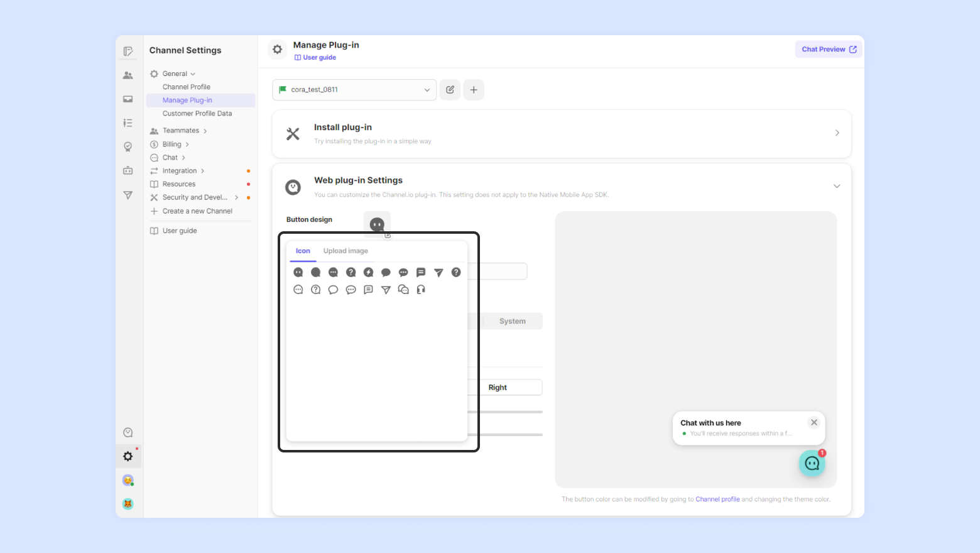The width and height of the screenshot is (980, 553).
Task: Open Customer Profile Data
Action: coord(197,114)
